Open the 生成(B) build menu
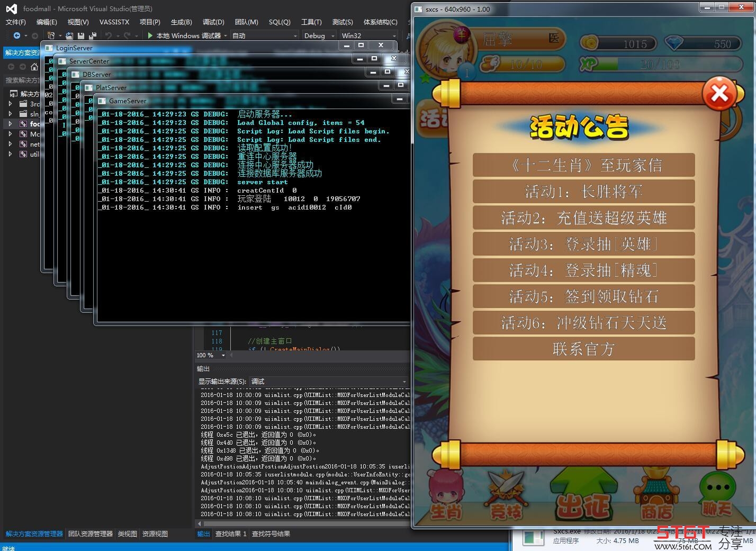The width and height of the screenshot is (756, 551). tap(181, 22)
